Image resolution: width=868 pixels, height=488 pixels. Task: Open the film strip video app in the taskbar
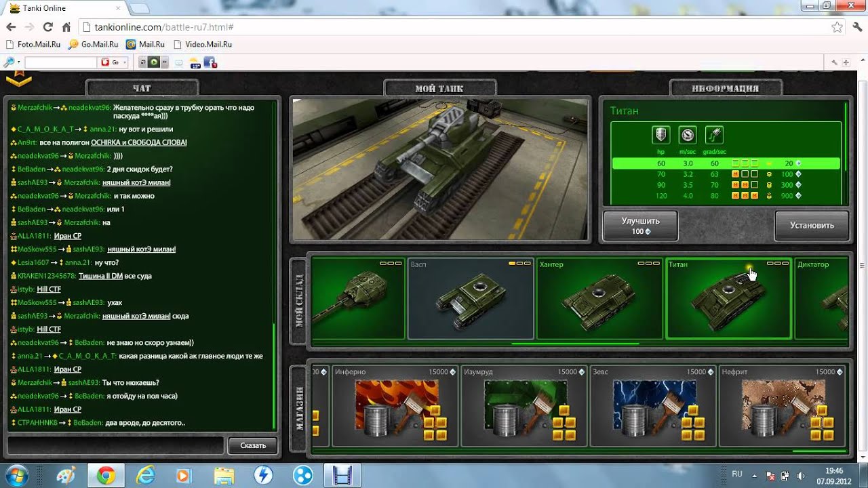pyautogui.click(x=344, y=476)
